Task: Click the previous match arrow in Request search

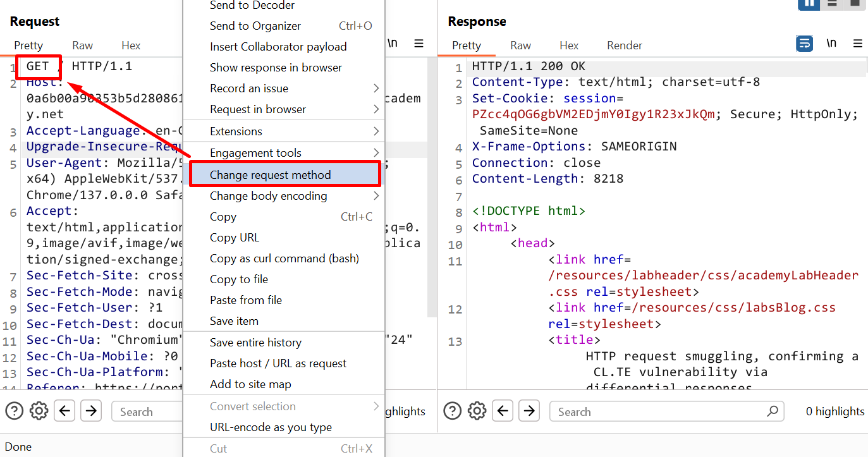Action: point(64,411)
